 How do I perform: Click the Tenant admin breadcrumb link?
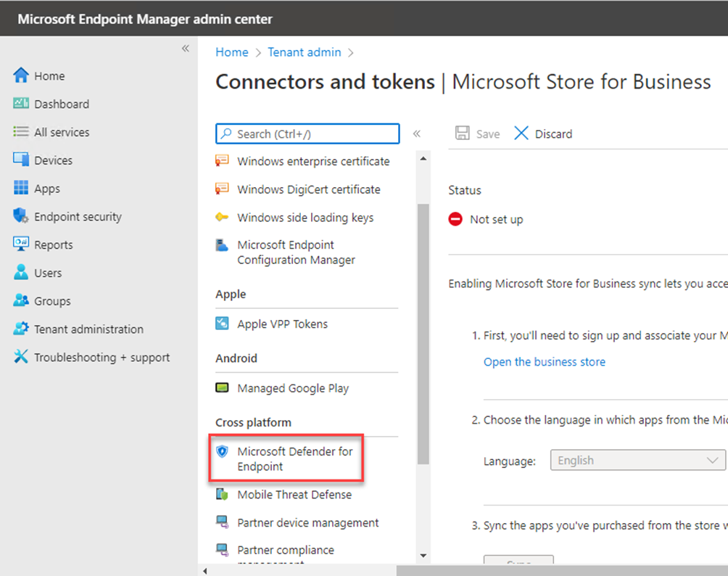[305, 52]
